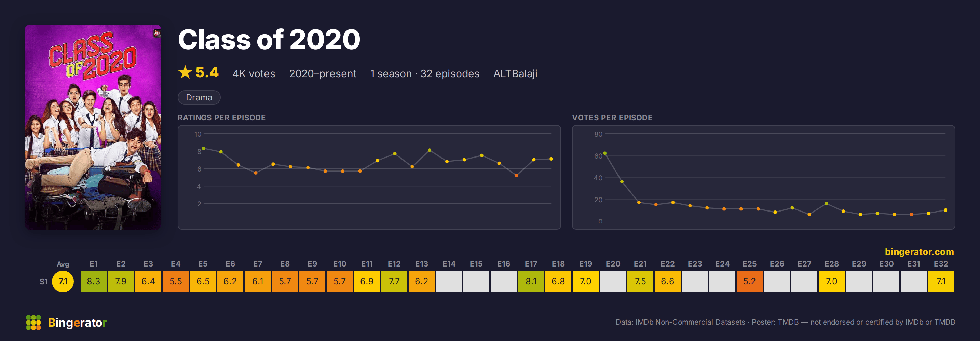
Task: Open the bingerator.com link
Action: [x=919, y=251]
